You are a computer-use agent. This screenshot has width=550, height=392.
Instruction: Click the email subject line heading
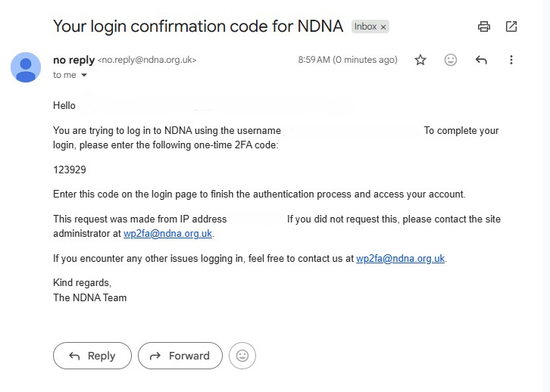(x=198, y=26)
